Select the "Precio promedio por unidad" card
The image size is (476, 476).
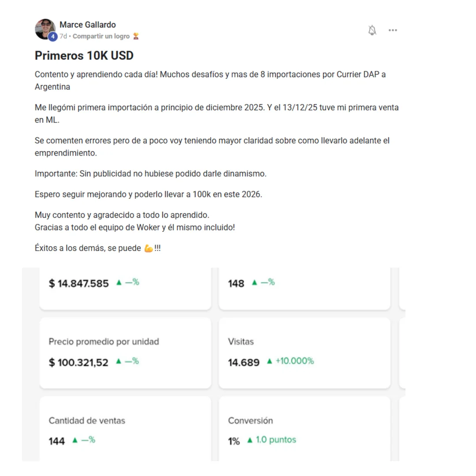click(125, 353)
